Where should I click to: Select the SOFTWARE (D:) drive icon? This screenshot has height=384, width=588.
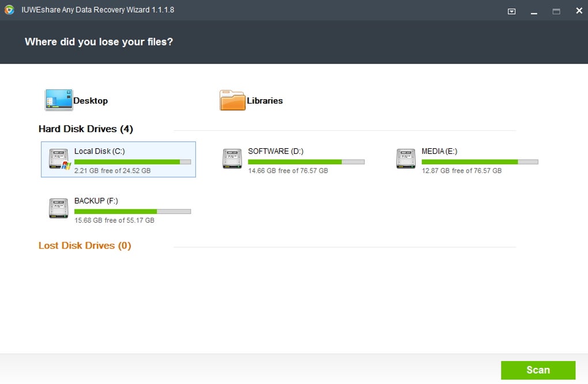tap(232, 158)
